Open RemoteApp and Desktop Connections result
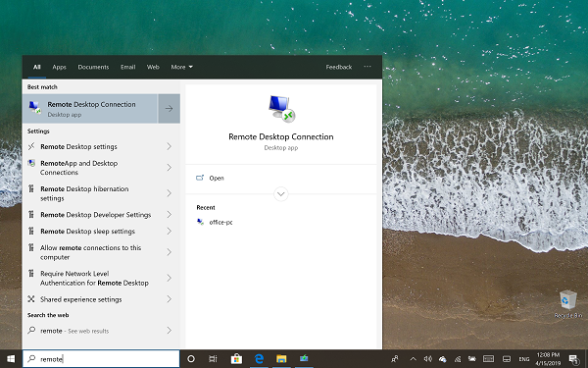This screenshot has width=588, height=368. click(101, 168)
